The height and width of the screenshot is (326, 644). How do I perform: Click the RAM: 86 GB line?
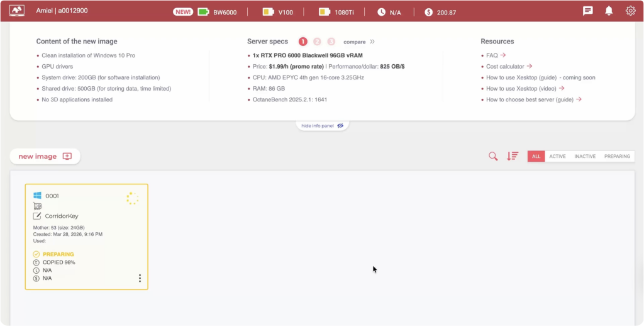click(269, 88)
